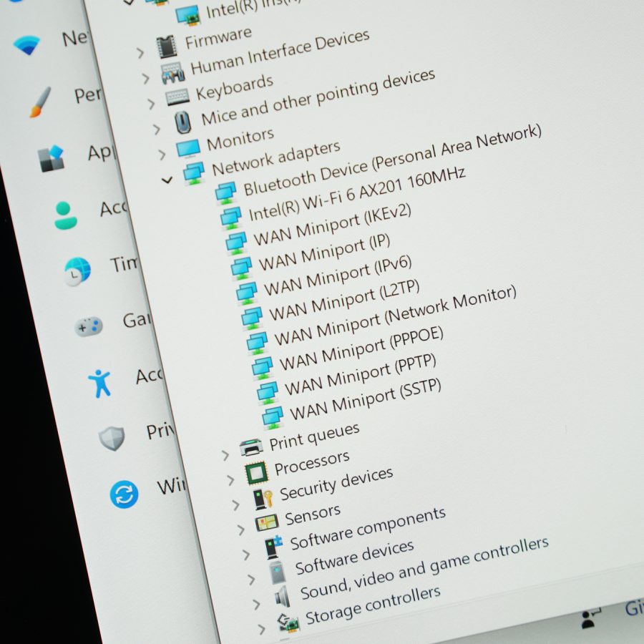Open Settings Apps icon
This screenshot has width=644, height=644.
[51, 158]
